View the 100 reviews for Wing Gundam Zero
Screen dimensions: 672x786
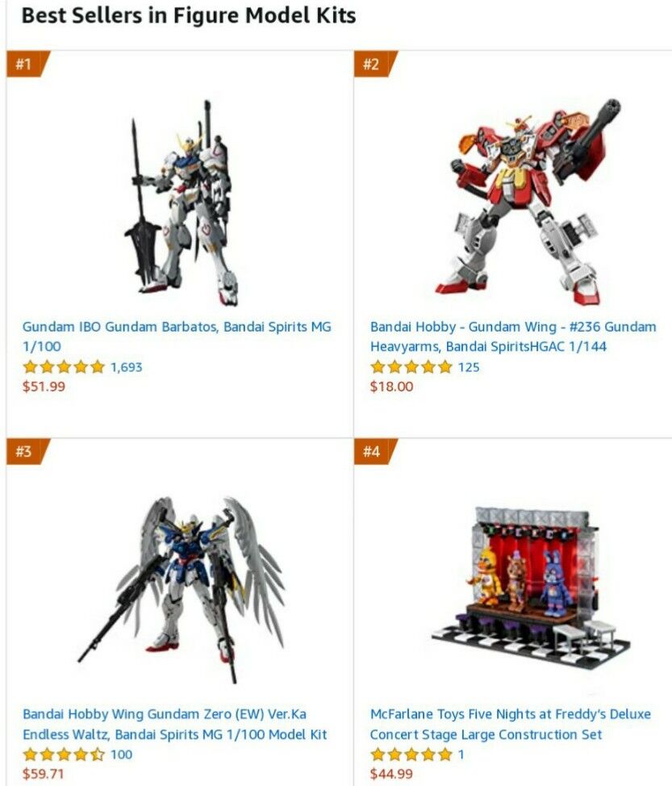pos(121,755)
